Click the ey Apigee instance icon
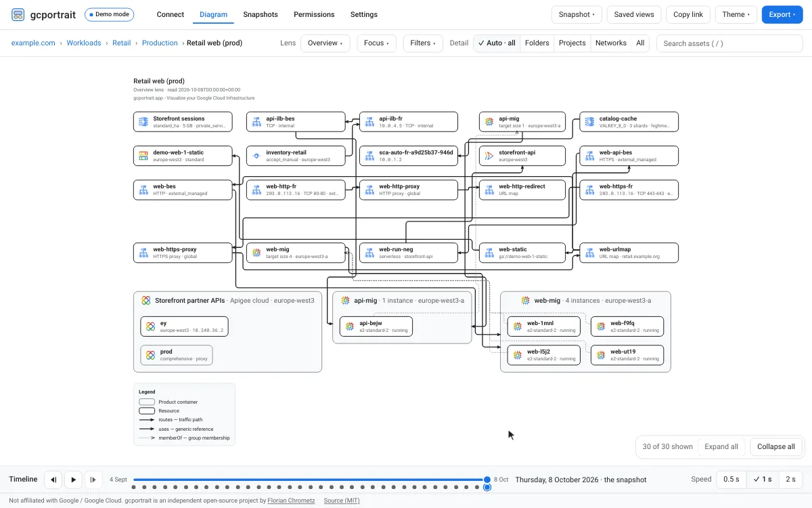 click(150, 326)
